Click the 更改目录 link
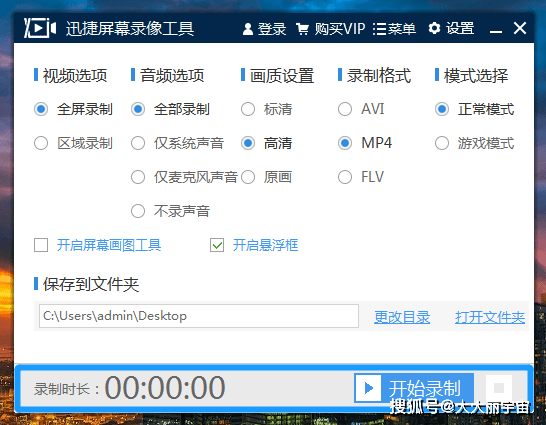546x425 pixels. point(402,317)
